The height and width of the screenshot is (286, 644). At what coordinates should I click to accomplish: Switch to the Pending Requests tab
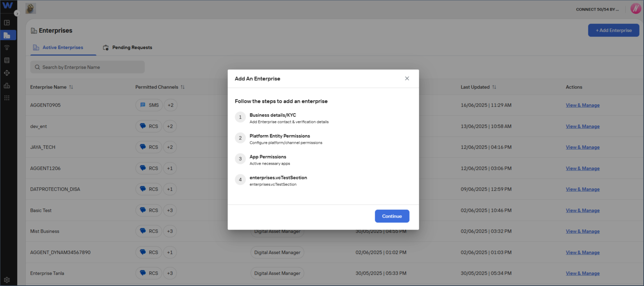(x=128, y=47)
